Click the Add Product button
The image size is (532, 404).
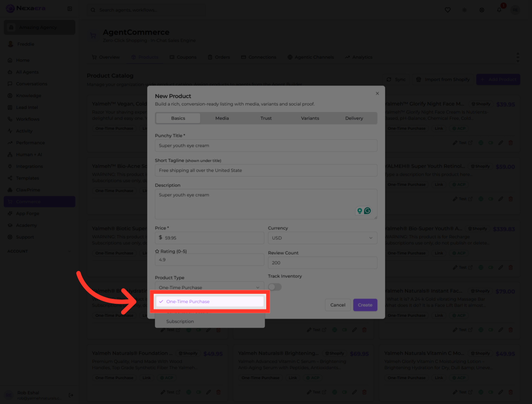498,79
